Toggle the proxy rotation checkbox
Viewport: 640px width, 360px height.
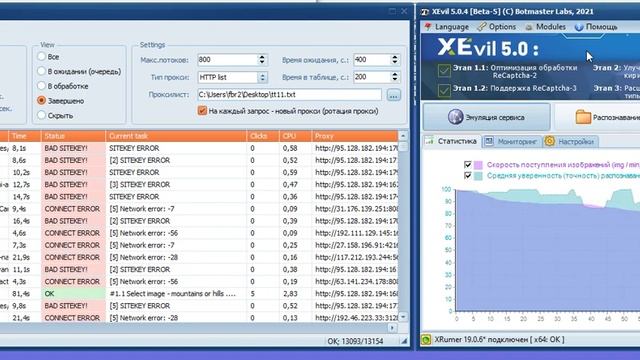click(x=202, y=111)
